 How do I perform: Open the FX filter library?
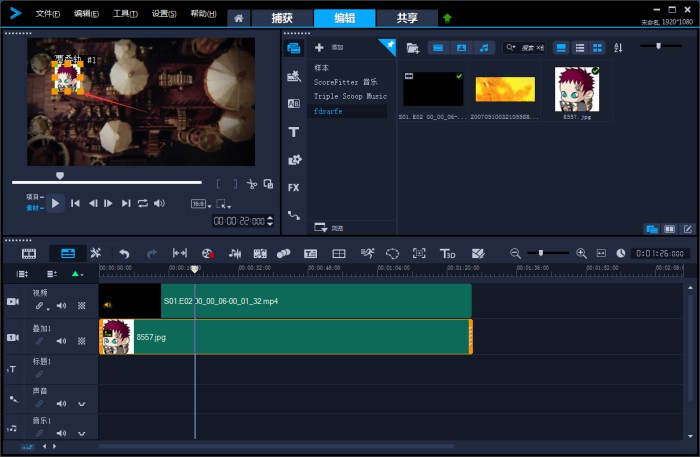pos(294,187)
